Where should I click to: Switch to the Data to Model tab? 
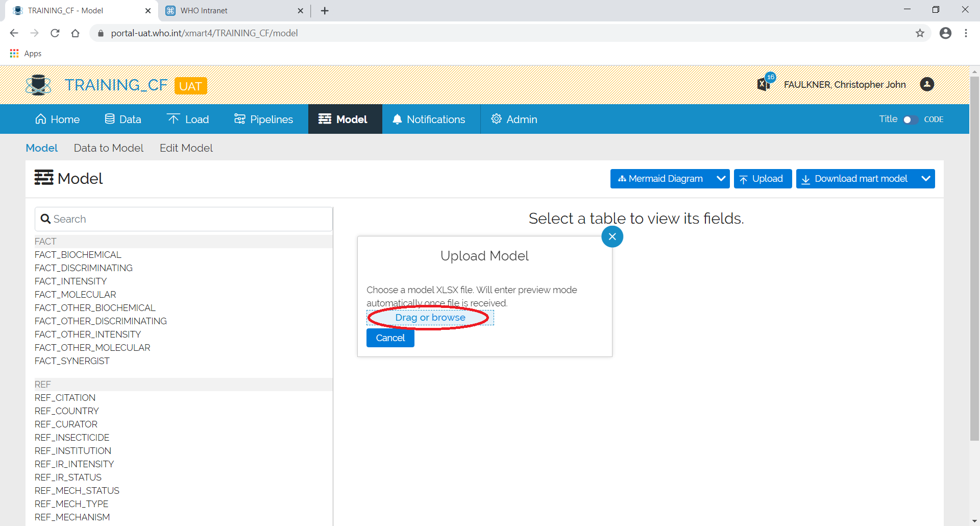pyautogui.click(x=108, y=148)
